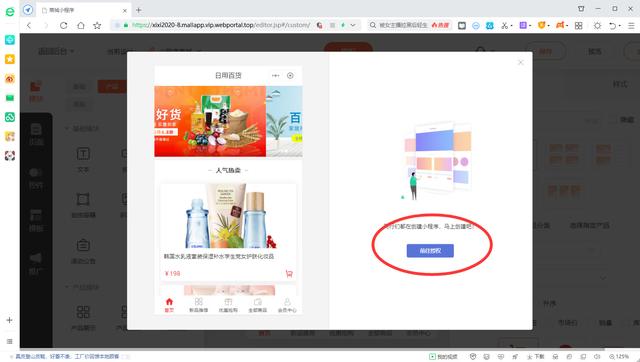Open the scissors screenshot tool
The image size is (640, 362).
[x=504, y=25]
